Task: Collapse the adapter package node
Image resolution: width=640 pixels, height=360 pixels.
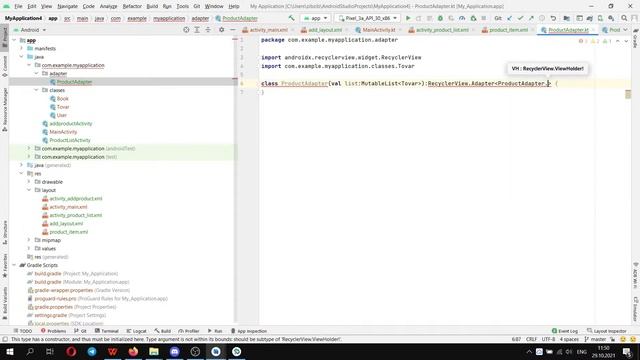Action: tap(36, 73)
